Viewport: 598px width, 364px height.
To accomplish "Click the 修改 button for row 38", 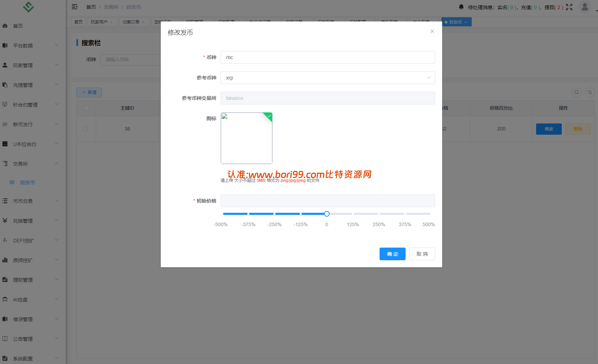I will pyautogui.click(x=549, y=129).
